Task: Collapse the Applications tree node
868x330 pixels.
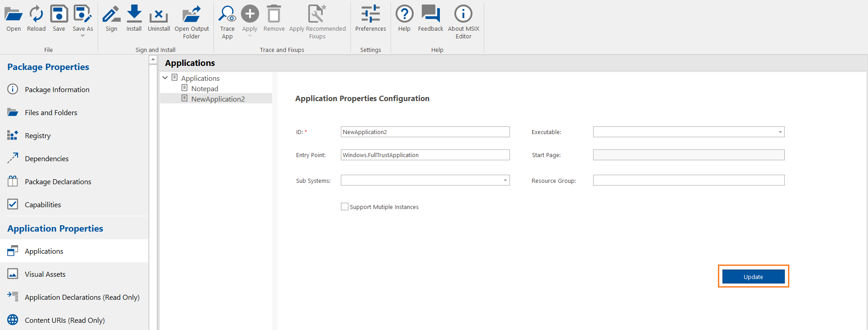Action: pos(165,78)
